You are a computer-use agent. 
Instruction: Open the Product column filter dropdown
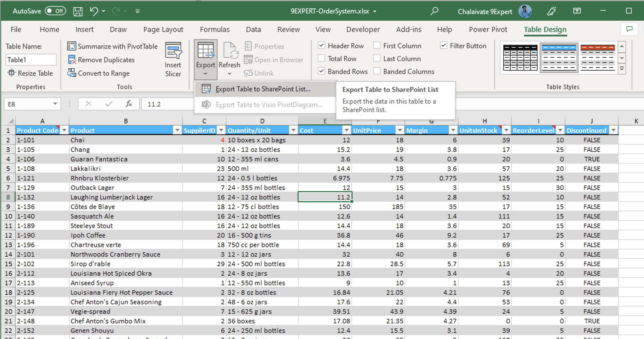177,130
